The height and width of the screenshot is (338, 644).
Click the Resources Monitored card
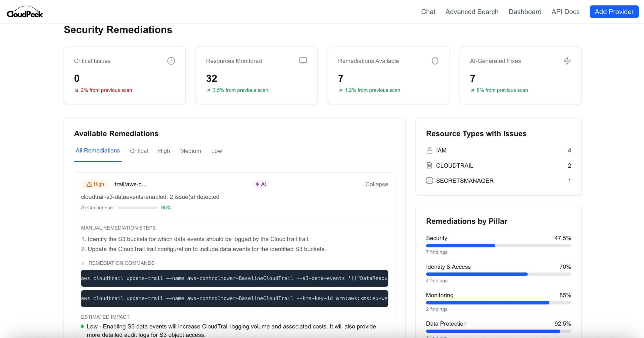(x=257, y=75)
